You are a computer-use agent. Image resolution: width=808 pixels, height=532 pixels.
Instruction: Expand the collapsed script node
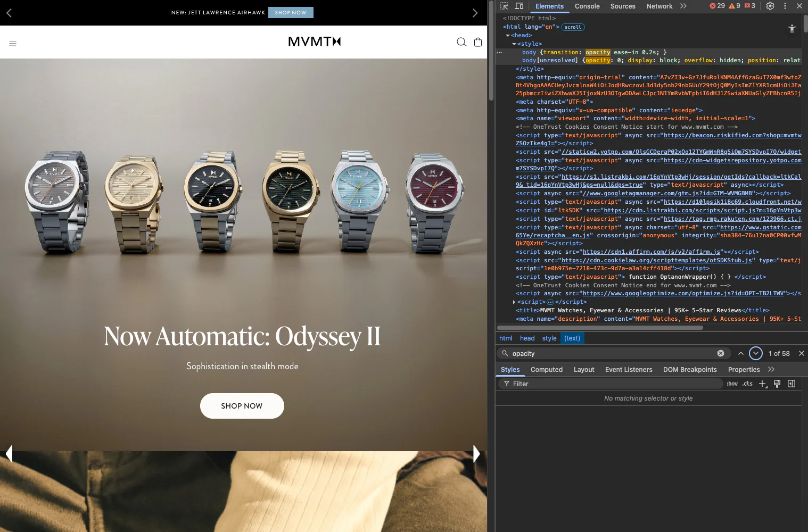click(x=514, y=302)
